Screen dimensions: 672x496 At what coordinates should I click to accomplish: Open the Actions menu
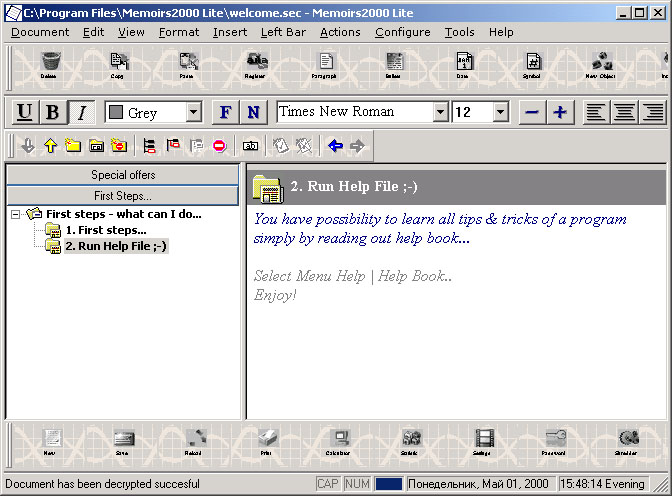pyautogui.click(x=340, y=32)
